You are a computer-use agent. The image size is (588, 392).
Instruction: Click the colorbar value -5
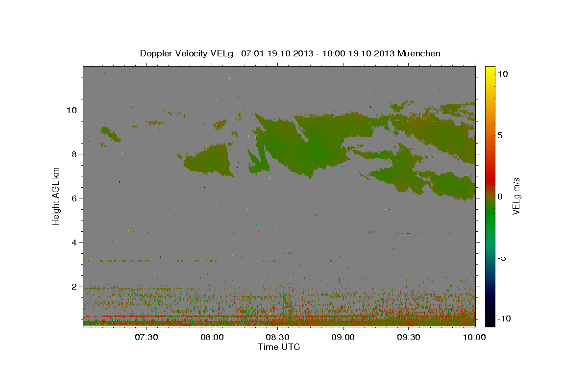502,257
